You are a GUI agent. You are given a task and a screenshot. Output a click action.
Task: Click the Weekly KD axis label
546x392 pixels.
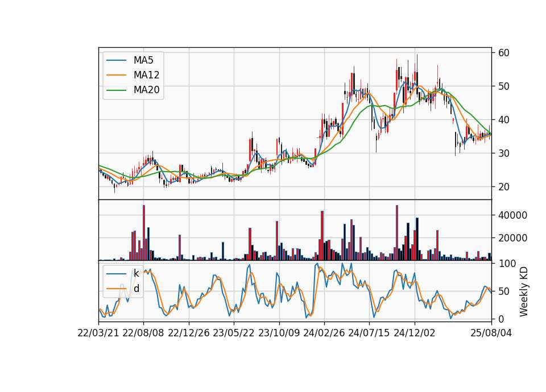click(x=524, y=291)
